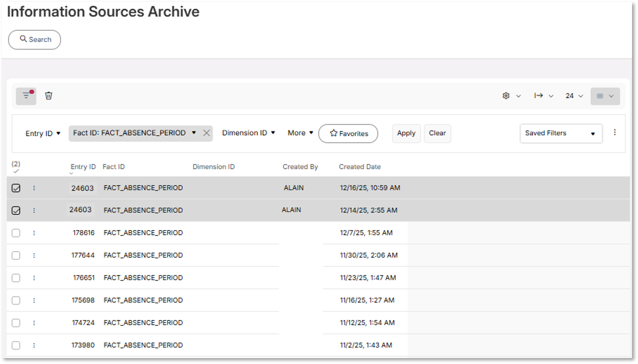Screen dimensions: 638x364
Task: Select checkbox for entry 174724
Action: 16,323
